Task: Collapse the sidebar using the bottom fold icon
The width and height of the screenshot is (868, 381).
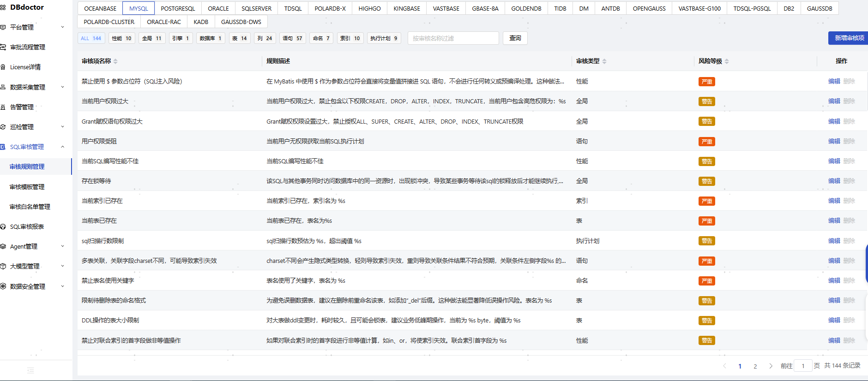Action: click(x=30, y=370)
